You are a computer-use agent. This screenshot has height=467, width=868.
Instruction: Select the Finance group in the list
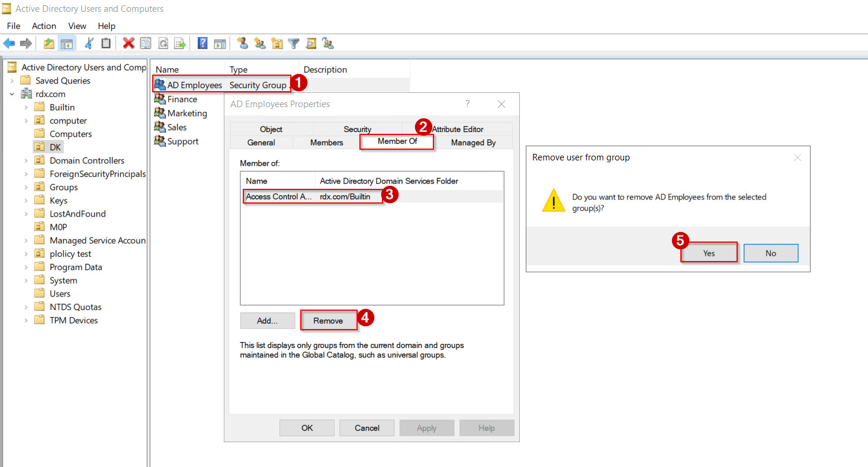coord(181,99)
